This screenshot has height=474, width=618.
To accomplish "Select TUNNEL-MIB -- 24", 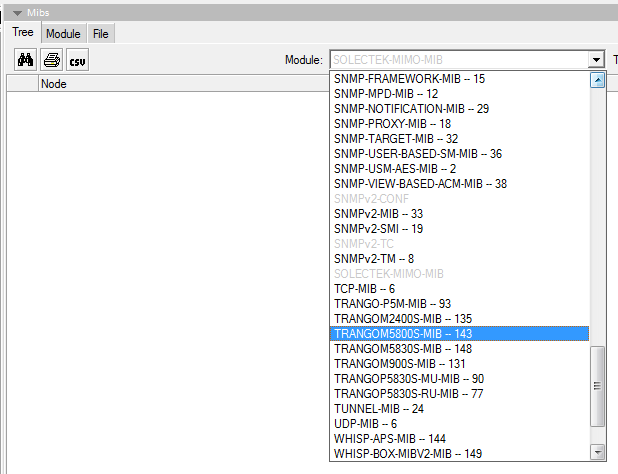I will point(460,408).
